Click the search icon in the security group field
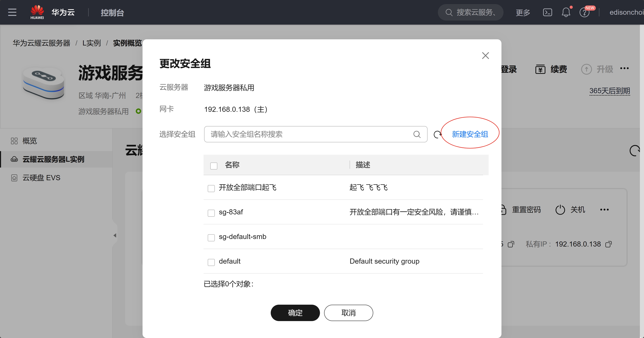 coord(417,134)
